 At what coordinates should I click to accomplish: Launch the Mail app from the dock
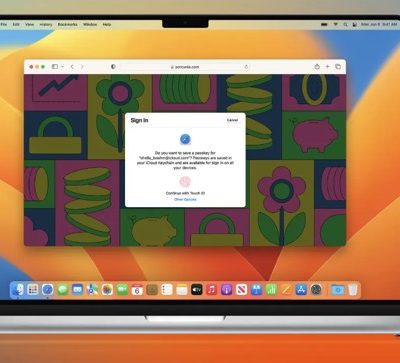tap(77, 290)
